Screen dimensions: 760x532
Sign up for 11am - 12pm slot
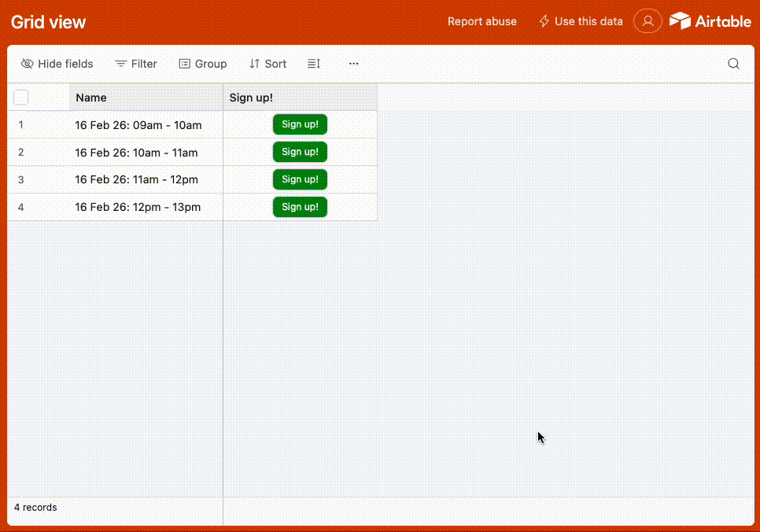coord(300,179)
